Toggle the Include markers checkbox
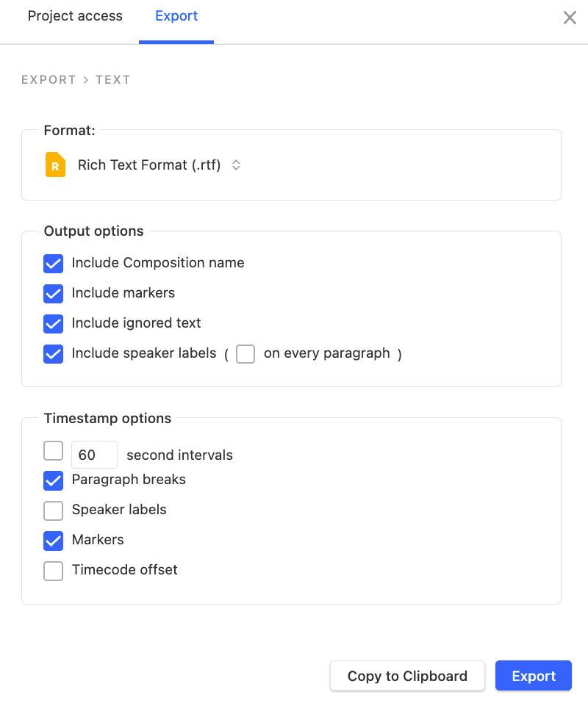The width and height of the screenshot is (588, 703). click(x=54, y=293)
